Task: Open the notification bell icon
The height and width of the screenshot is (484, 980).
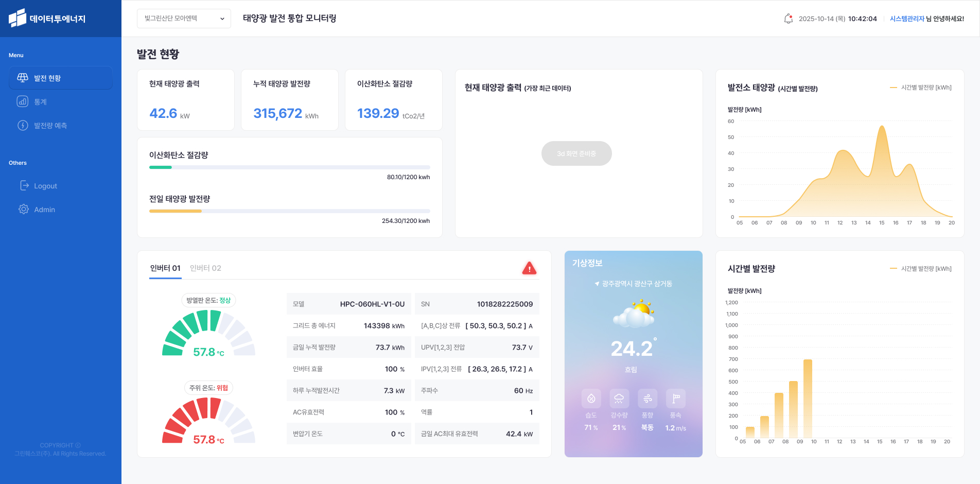Action: coord(787,19)
